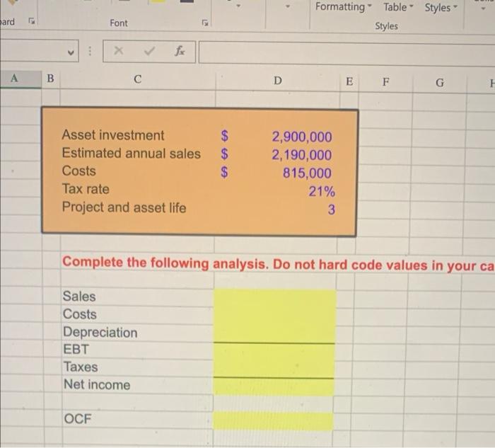
Task: Click the red Complete the following analysis text
Action: tap(278, 264)
